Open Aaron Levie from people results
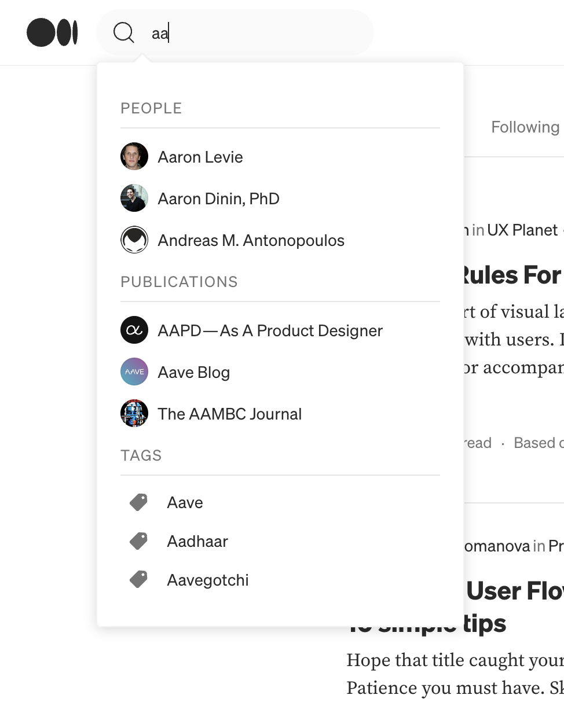The height and width of the screenshot is (728, 564). [200, 157]
